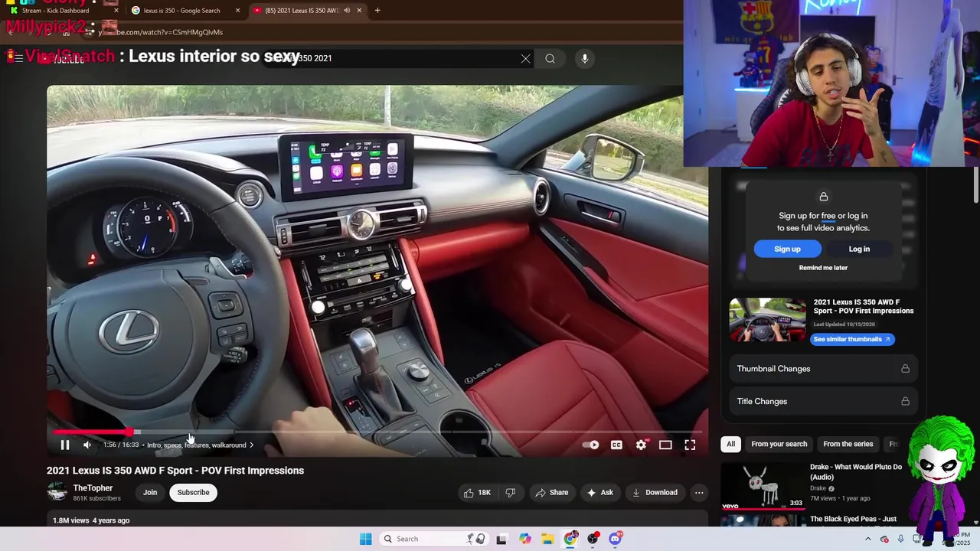
Task: Pause the Lexus video
Action: (x=65, y=445)
